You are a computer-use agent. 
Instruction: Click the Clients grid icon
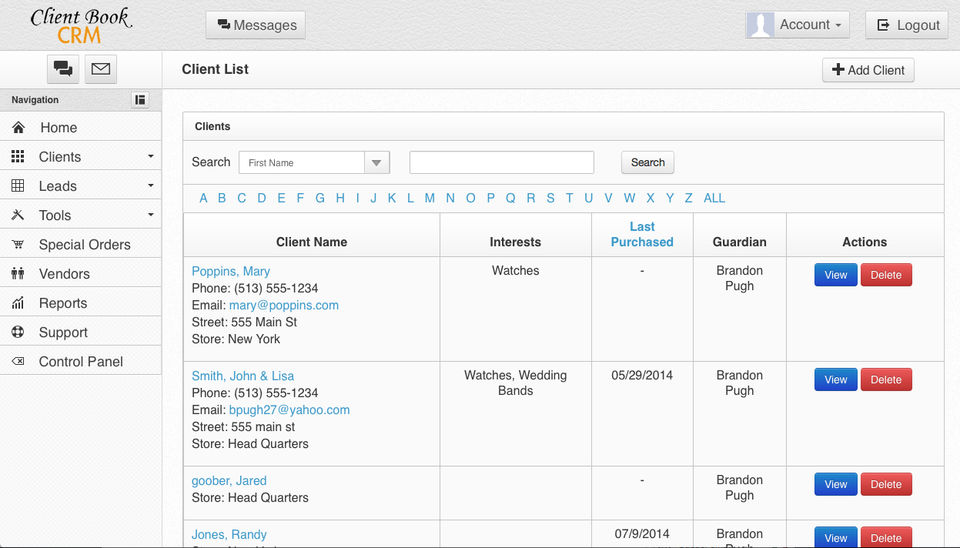click(x=18, y=157)
